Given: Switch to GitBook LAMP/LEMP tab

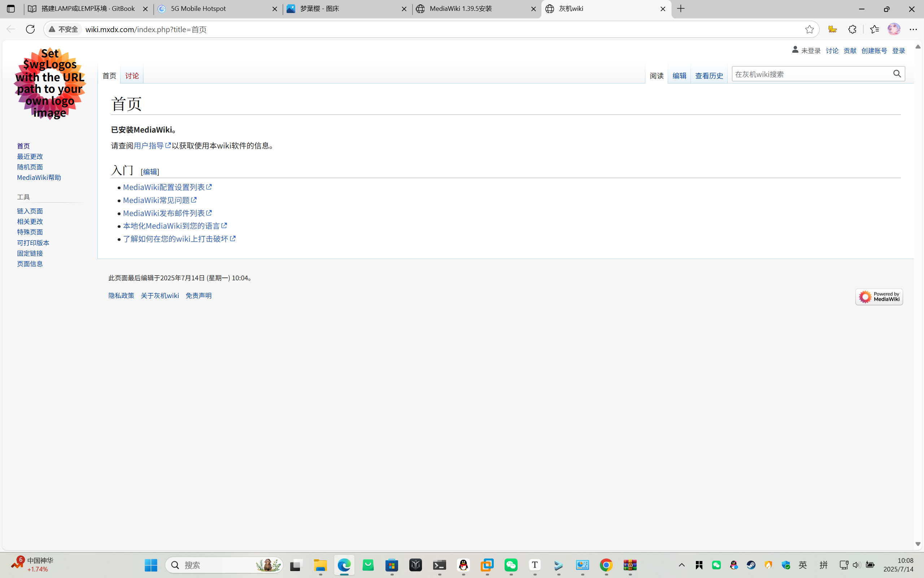Looking at the screenshot, I should point(88,9).
